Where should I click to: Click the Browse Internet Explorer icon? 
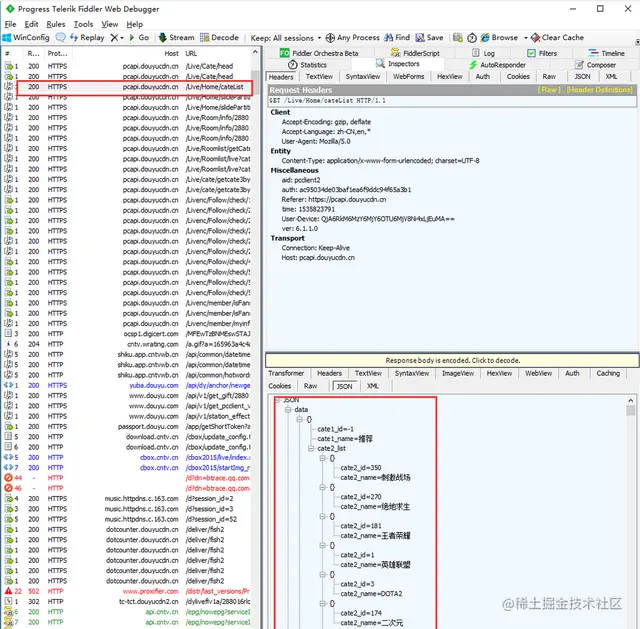(485, 38)
